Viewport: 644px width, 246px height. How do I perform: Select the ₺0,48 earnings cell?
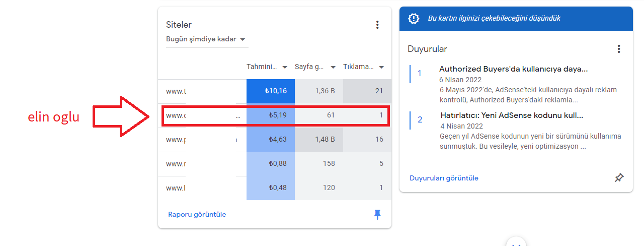coord(271,188)
